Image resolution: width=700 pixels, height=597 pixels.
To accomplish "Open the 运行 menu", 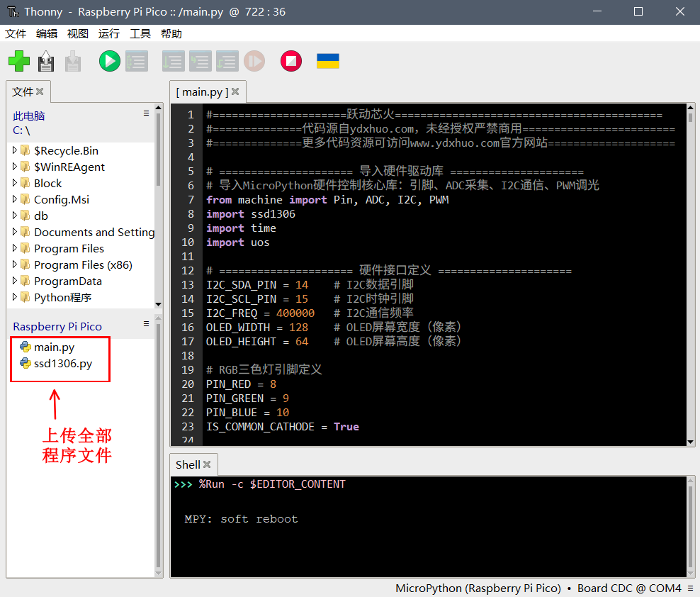I will (x=108, y=33).
